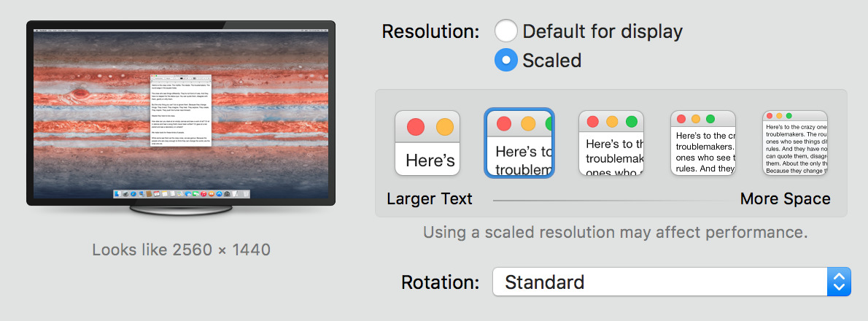
Task: Click the Finder icon in the preview dock
Action: point(118,194)
